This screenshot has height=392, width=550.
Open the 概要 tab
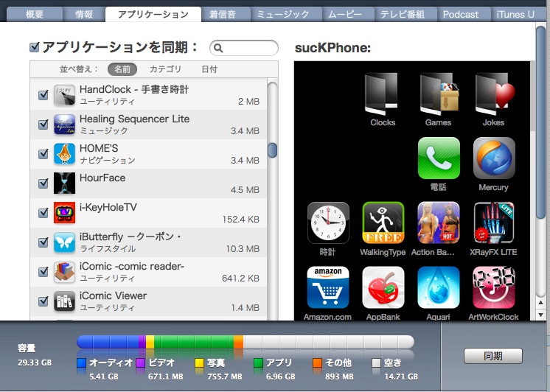(x=35, y=15)
